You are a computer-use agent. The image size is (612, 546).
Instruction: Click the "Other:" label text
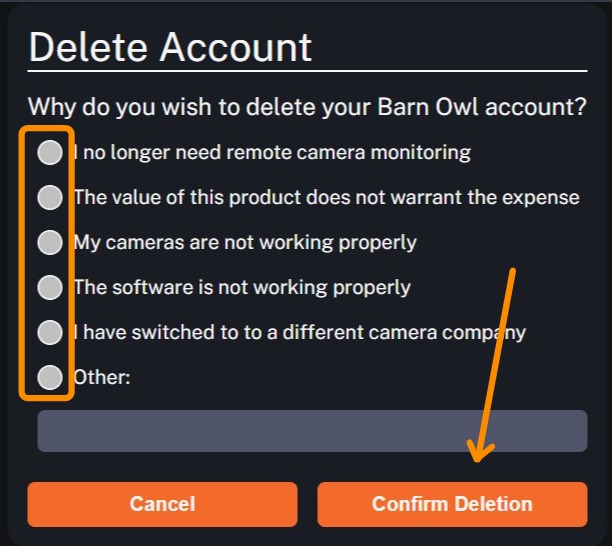click(102, 378)
